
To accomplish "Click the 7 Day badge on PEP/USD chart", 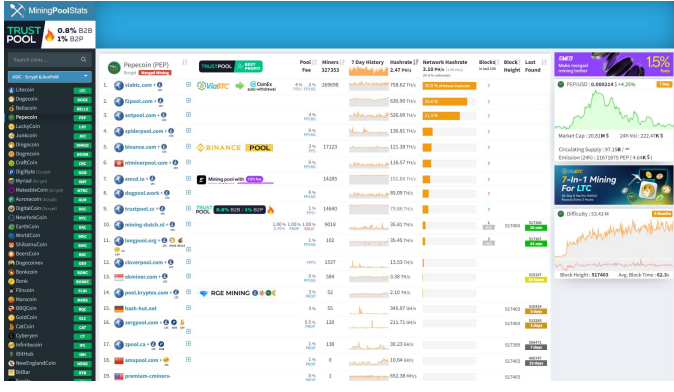I will point(664,84).
